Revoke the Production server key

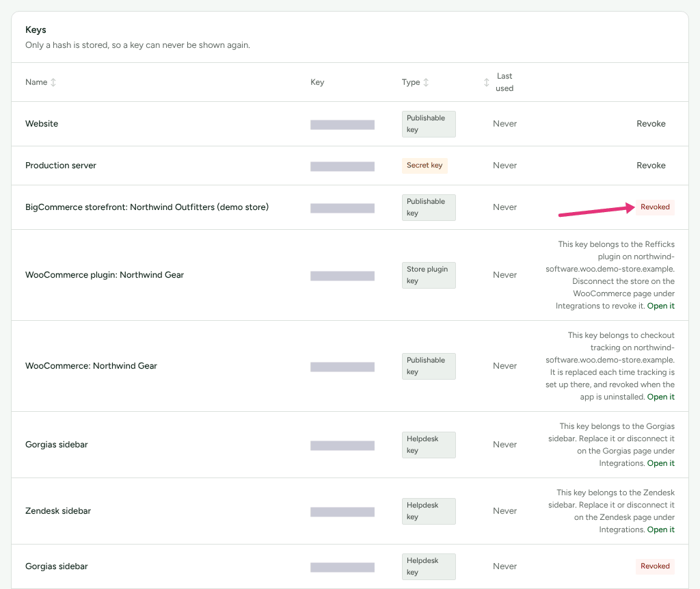tap(651, 166)
